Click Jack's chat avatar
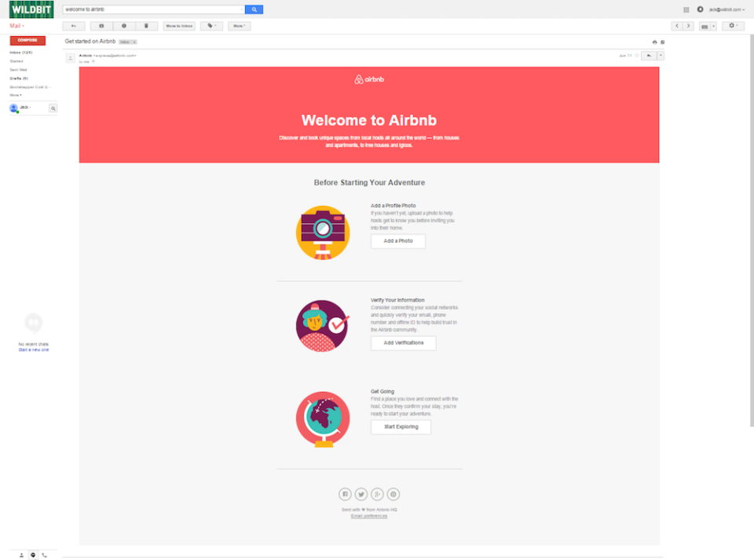 point(14,108)
